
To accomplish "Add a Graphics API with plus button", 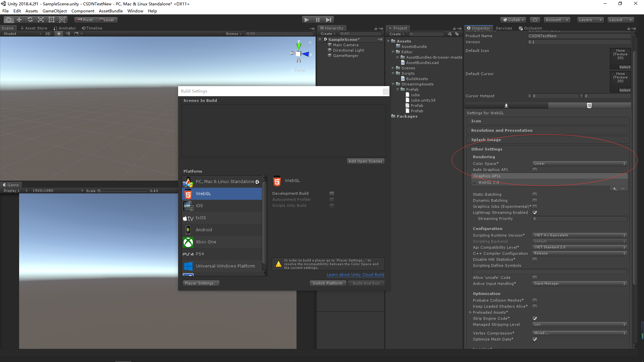I will pyautogui.click(x=614, y=189).
